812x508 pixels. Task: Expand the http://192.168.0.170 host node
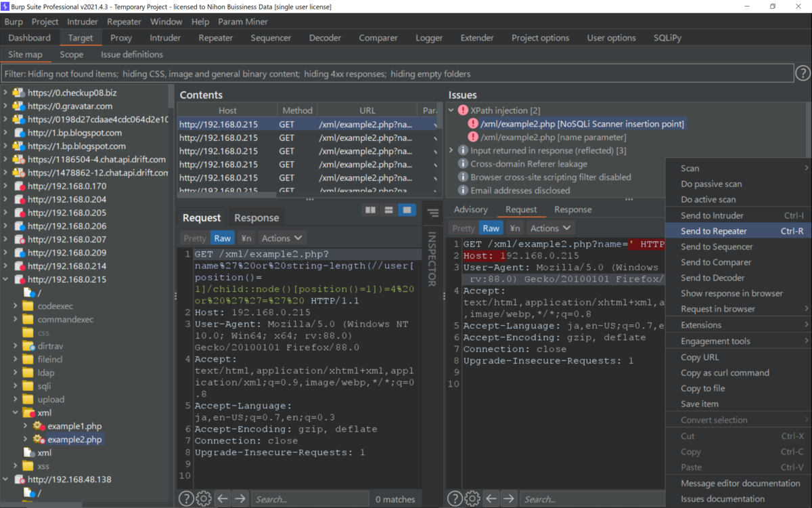(x=6, y=186)
